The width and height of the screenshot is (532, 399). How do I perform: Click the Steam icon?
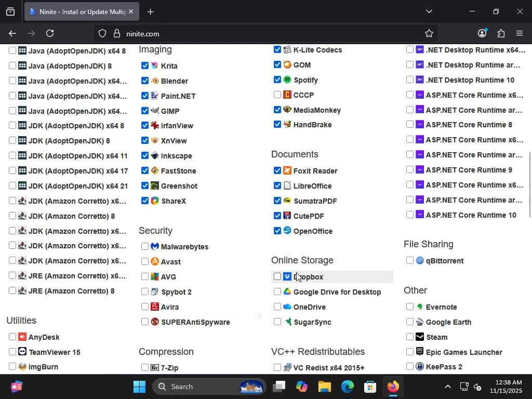420,337
